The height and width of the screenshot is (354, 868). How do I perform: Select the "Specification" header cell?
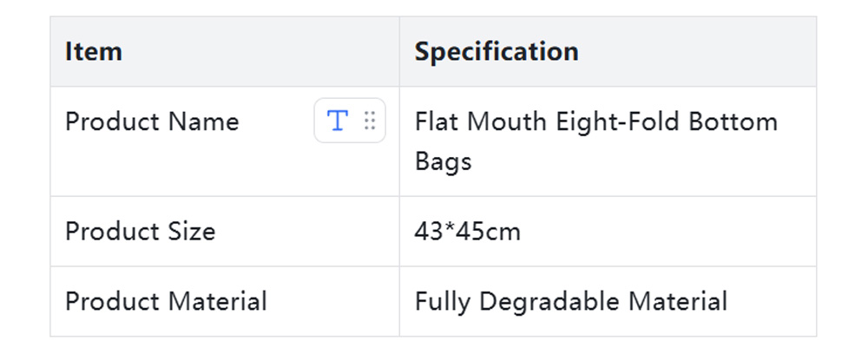(496, 51)
